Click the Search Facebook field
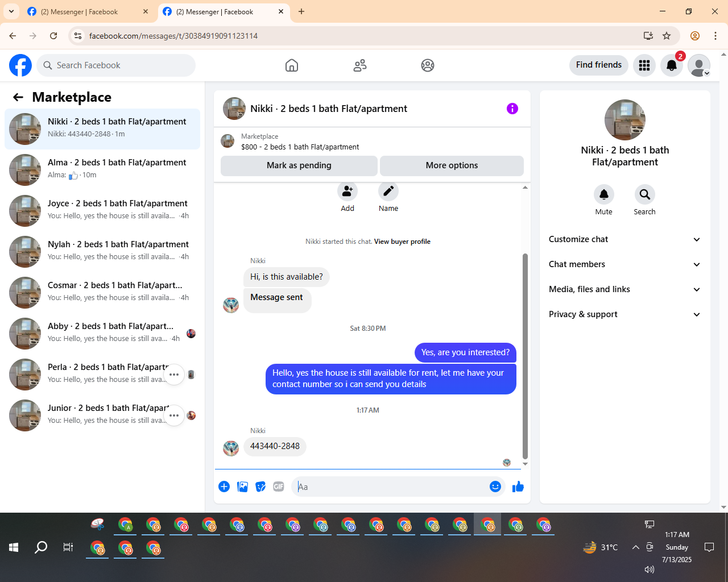728x582 pixels. click(116, 65)
